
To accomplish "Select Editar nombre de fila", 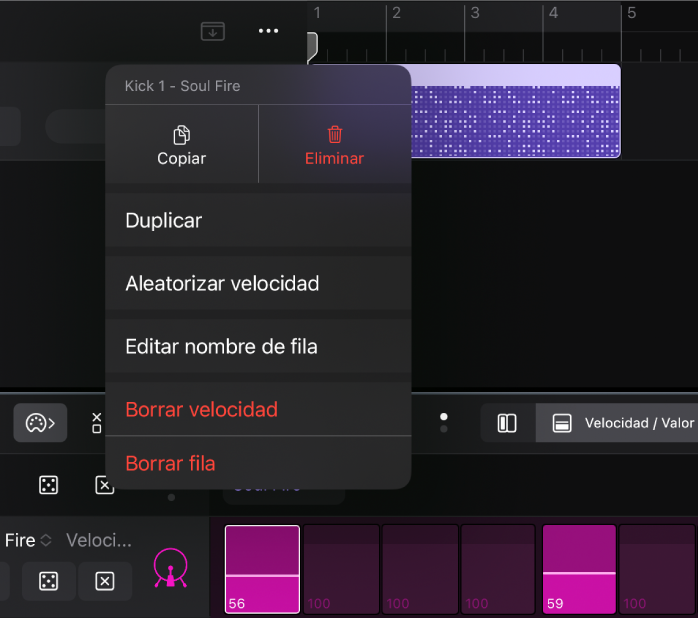I will pyautogui.click(x=258, y=346).
